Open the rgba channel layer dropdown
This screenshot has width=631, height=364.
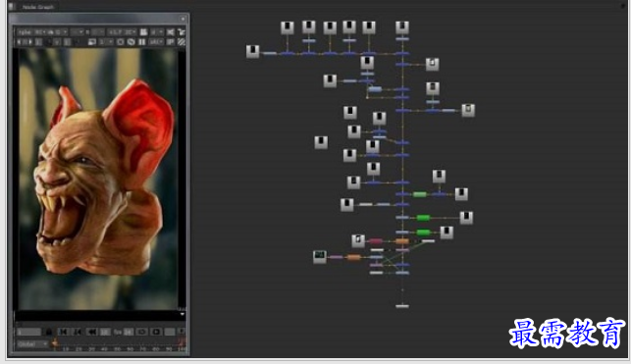(26, 31)
